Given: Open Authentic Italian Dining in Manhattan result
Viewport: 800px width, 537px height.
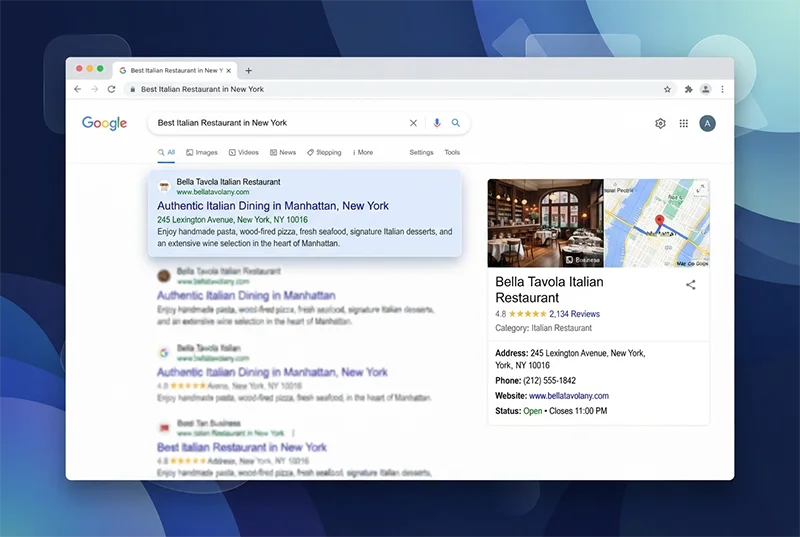Looking at the screenshot, I should (273, 206).
